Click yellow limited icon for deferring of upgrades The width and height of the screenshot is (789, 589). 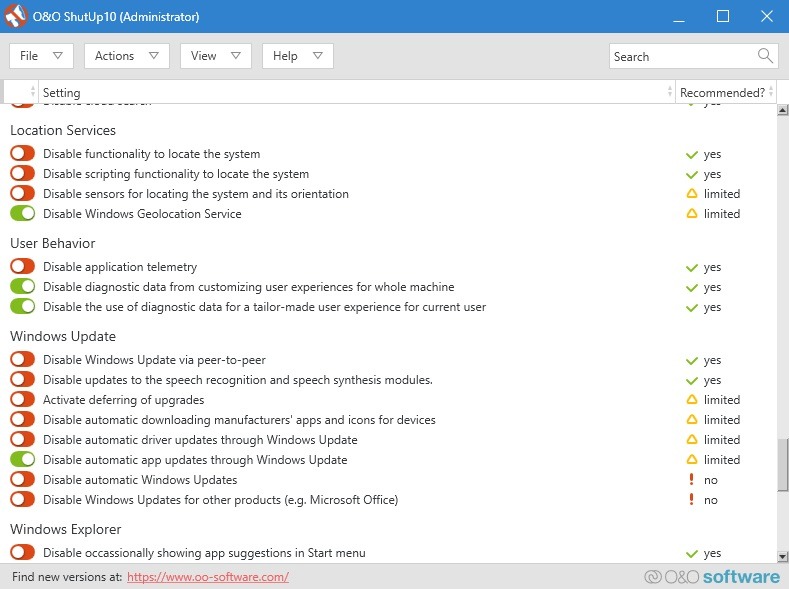point(692,399)
